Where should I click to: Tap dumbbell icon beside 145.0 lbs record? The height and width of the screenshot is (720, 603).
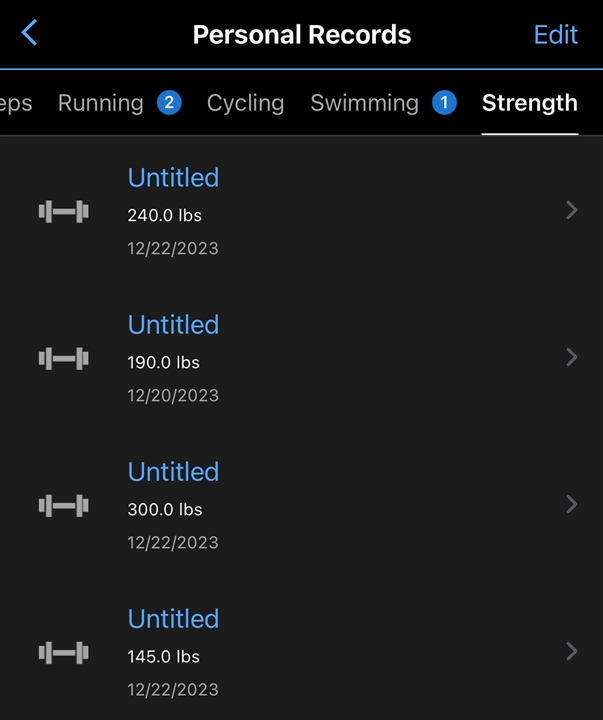pos(64,653)
